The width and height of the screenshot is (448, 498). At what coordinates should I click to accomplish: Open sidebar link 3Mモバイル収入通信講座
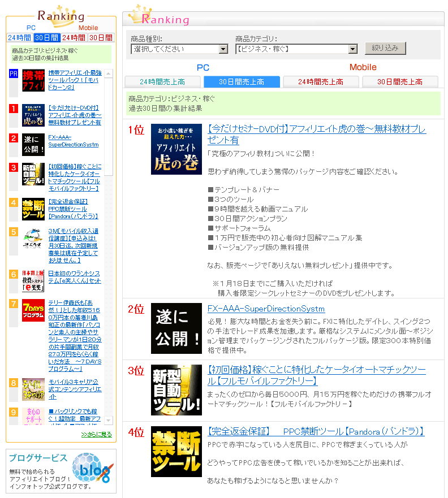pos(73,245)
